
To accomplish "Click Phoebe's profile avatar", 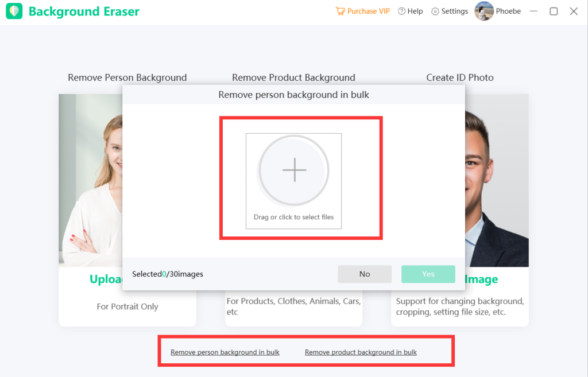I will coord(483,11).
